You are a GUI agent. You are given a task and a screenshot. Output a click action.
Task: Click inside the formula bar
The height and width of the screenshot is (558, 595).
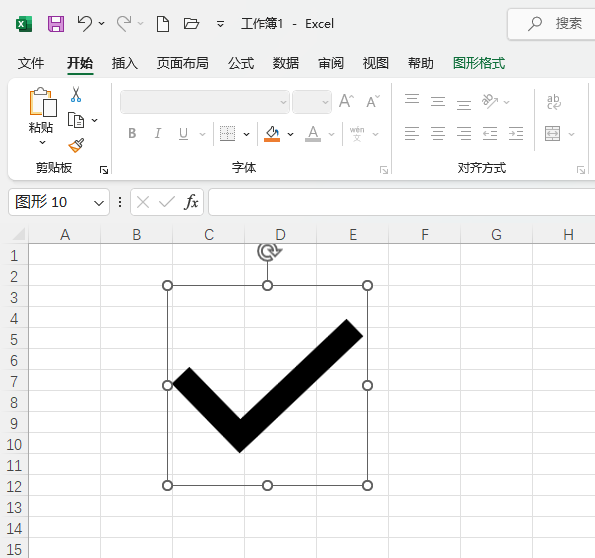coord(401,202)
